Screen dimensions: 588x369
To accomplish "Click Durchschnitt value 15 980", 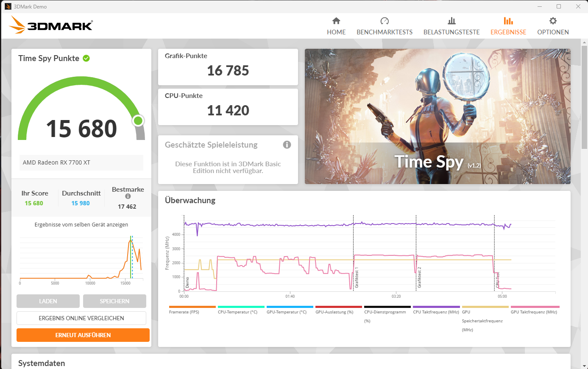I will pos(81,203).
